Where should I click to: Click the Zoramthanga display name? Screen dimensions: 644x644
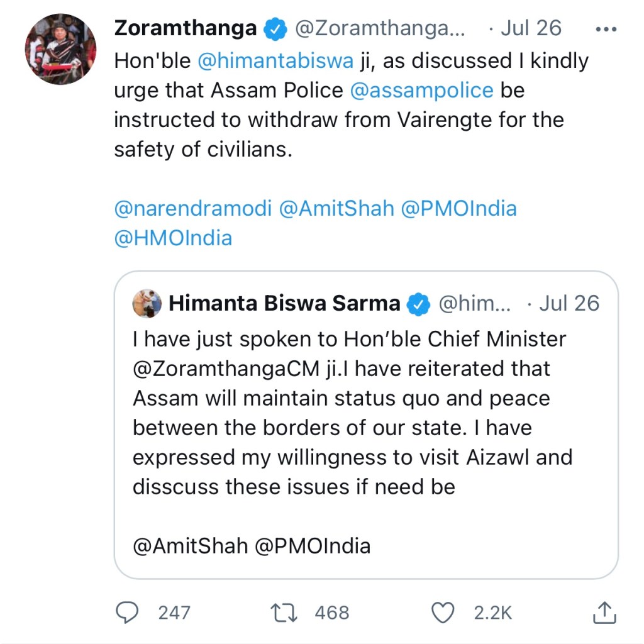(x=186, y=29)
